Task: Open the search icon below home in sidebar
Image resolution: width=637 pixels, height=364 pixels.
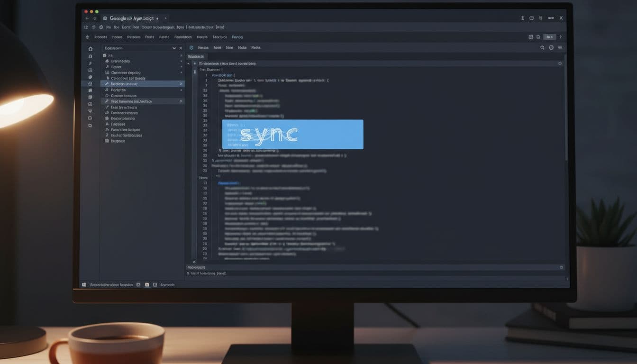Action: click(90, 55)
